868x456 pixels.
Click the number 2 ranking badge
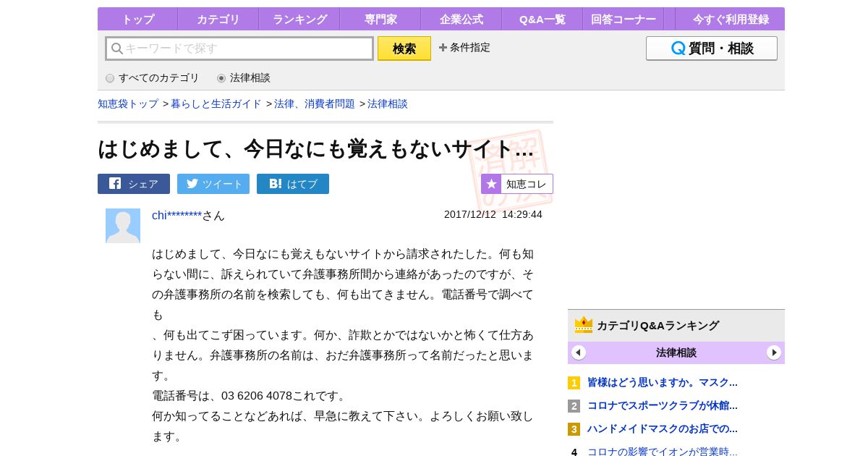pyautogui.click(x=574, y=406)
